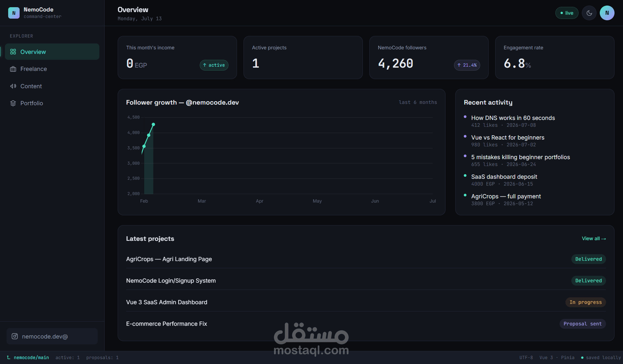Click the live status badge
The height and width of the screenshot is (364, 623).
(x=567, y=13)
